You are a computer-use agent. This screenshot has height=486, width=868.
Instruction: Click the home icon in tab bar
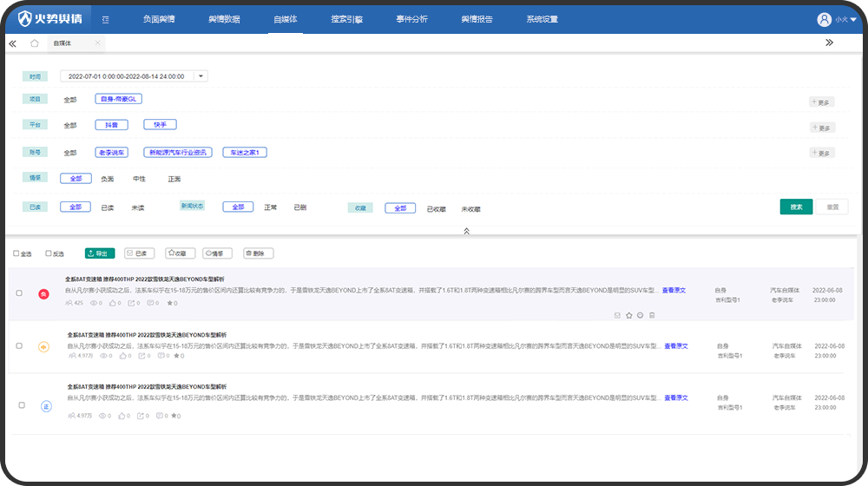[x=35, y=43]
